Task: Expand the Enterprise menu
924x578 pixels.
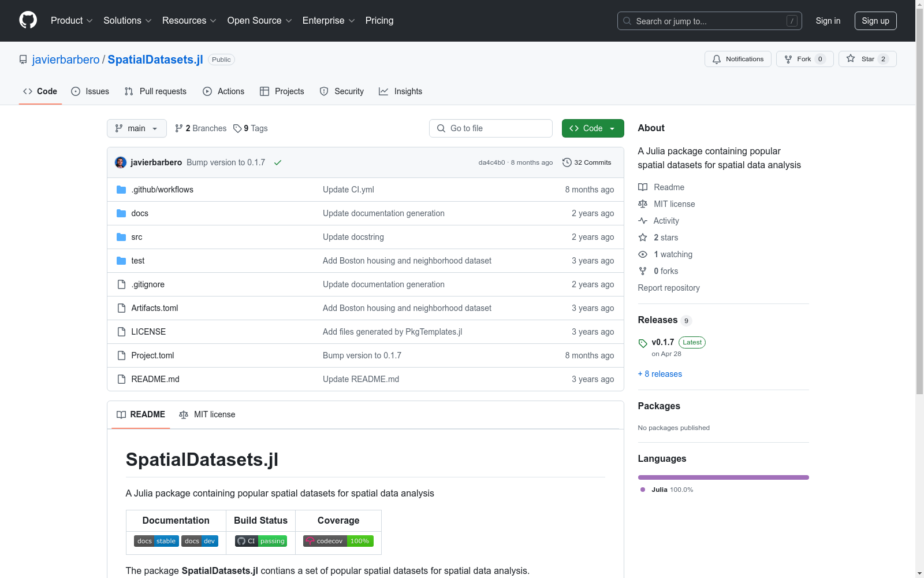Action: 329,21
